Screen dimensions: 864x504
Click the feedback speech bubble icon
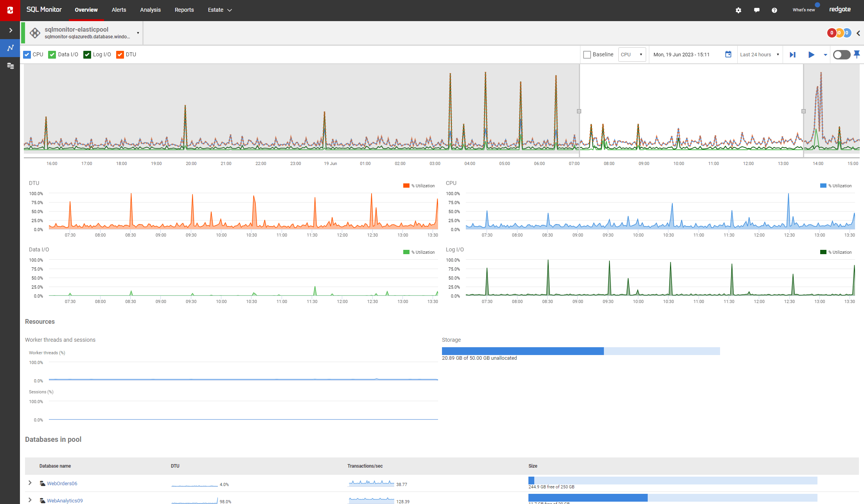point(756,10)
